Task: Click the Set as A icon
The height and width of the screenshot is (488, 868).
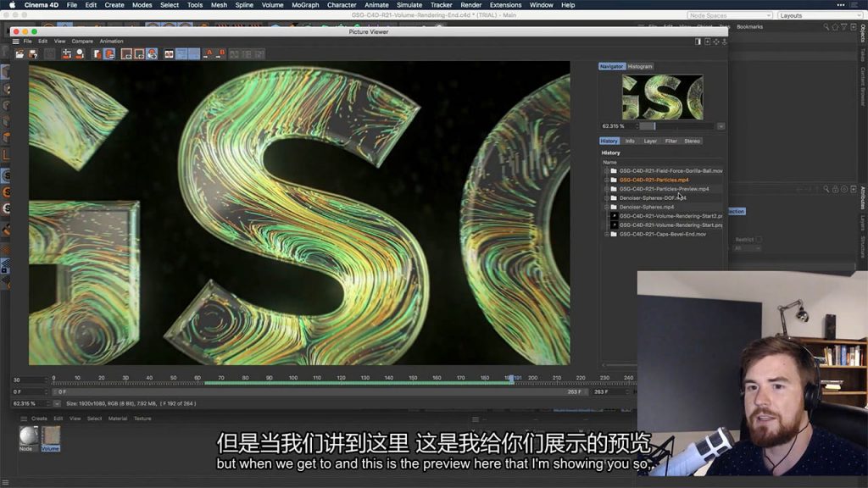Action: [x=208, y=53]
